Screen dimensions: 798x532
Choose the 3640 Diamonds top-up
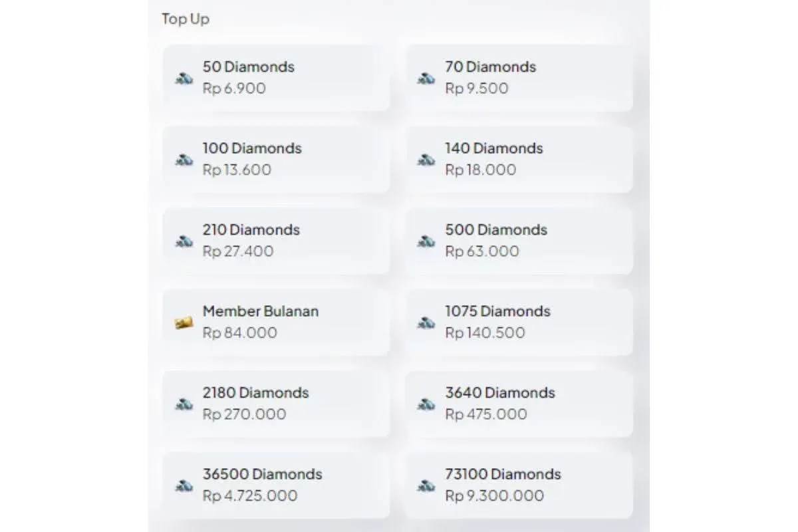pyautogui.click(x=519, y=403)
